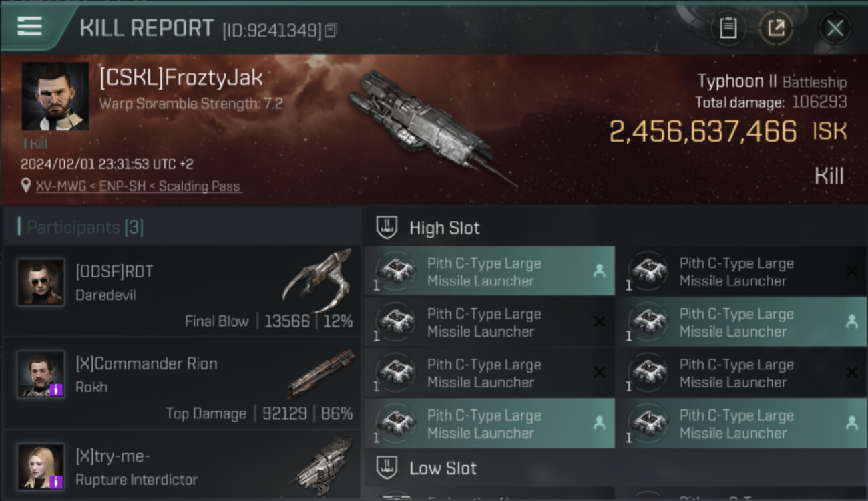Open Commander Rion's portrait

point(41,374)
